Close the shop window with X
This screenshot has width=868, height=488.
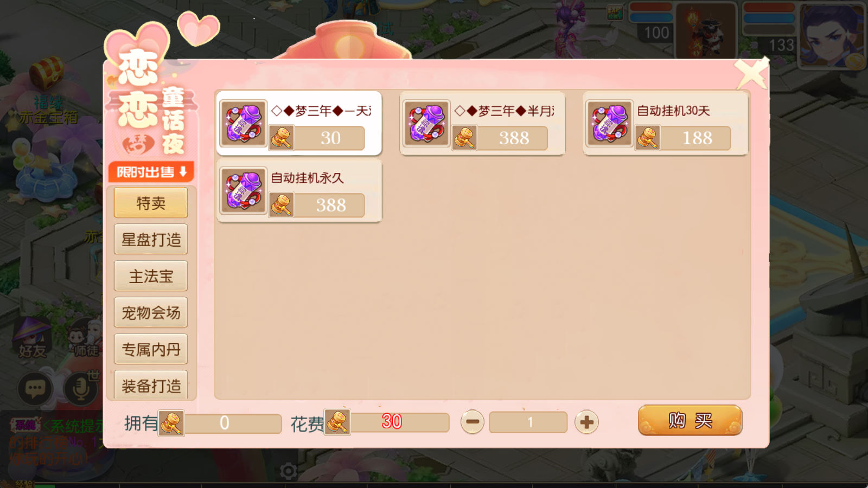[x=751, y=73]
